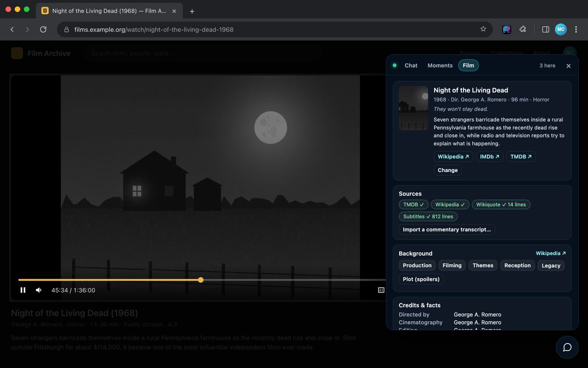Mute the video volume speaker icon

point(39,290)
